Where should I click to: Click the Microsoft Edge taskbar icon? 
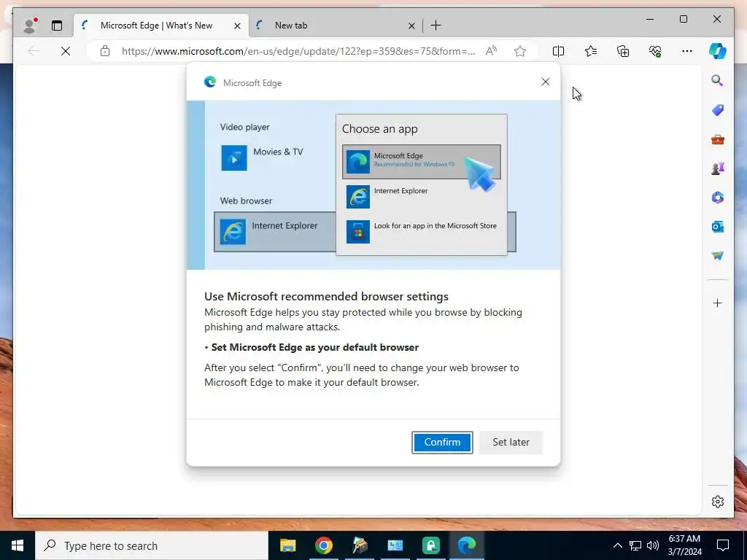pyautogui.click(x=467, y=545)
